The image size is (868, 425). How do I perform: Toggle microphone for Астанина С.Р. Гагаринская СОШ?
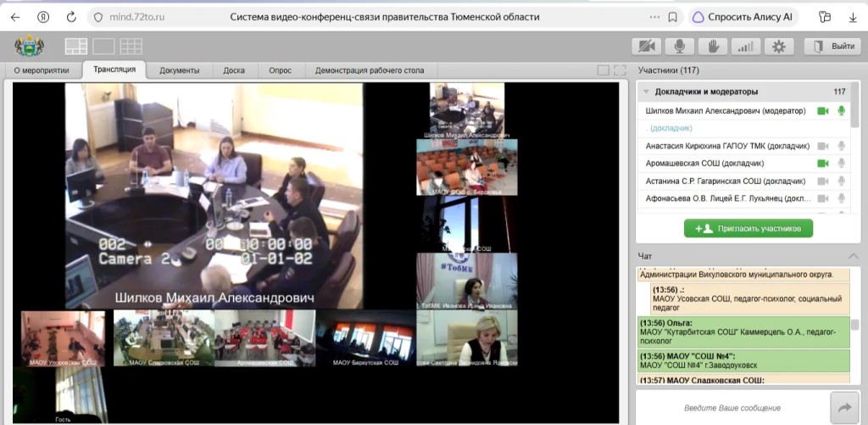tap(842, 182)
